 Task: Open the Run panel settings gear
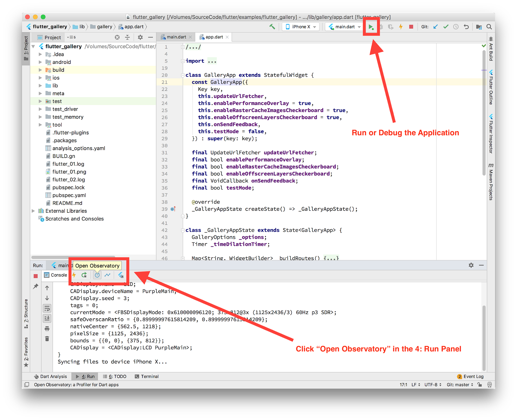(471, 265)
